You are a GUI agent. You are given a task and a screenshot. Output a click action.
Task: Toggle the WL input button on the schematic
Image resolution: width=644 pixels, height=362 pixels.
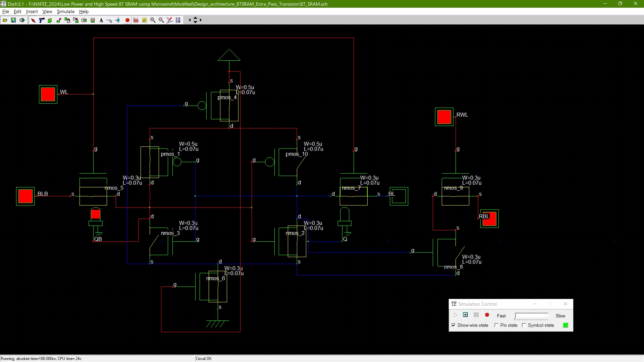48,94
